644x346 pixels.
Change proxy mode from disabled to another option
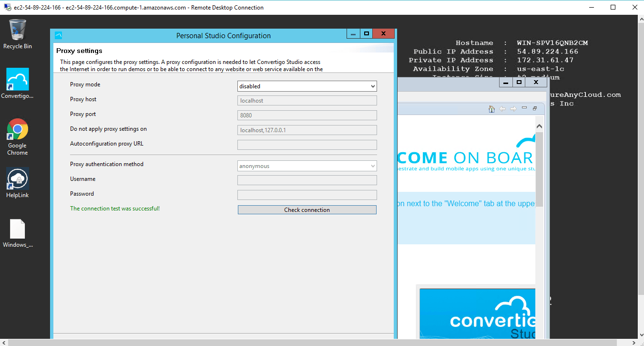[307, 86]
